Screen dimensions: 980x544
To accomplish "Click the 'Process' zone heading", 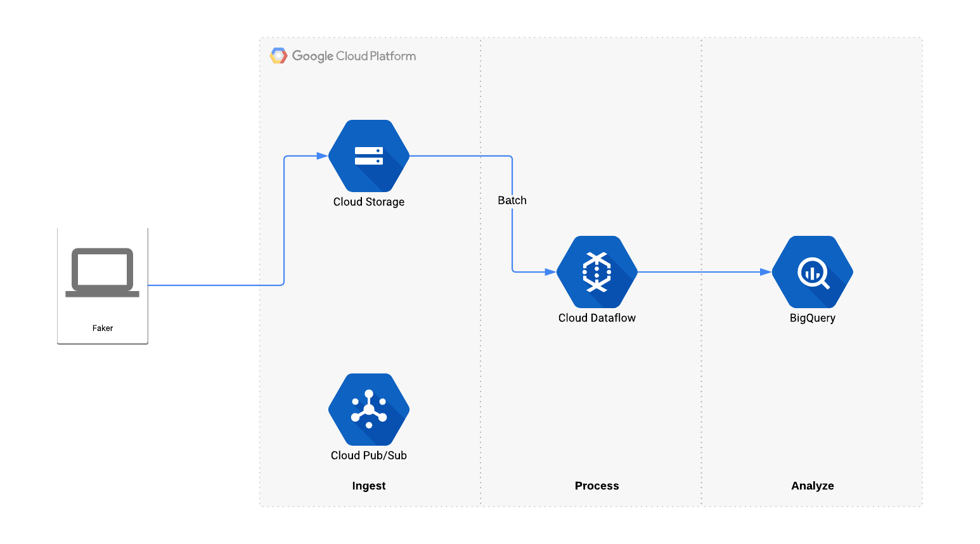I will [597, 486].
